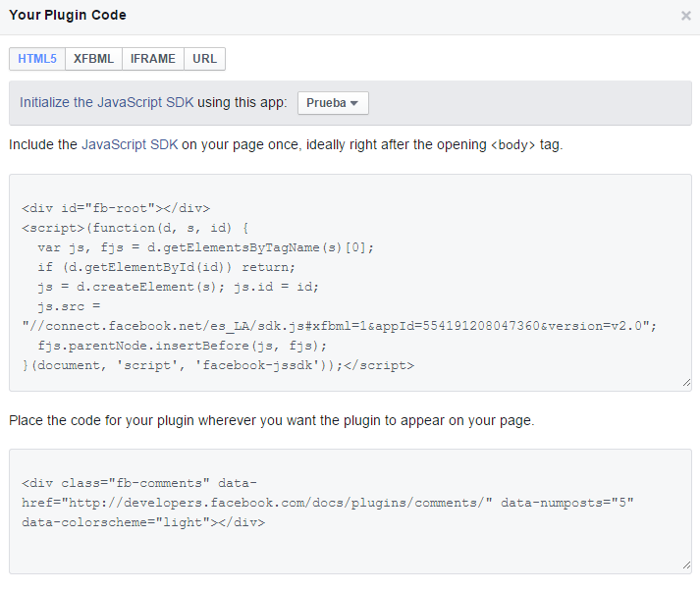
Task: Click the 'Your Plugin Code' title
Action: [68, 15]
